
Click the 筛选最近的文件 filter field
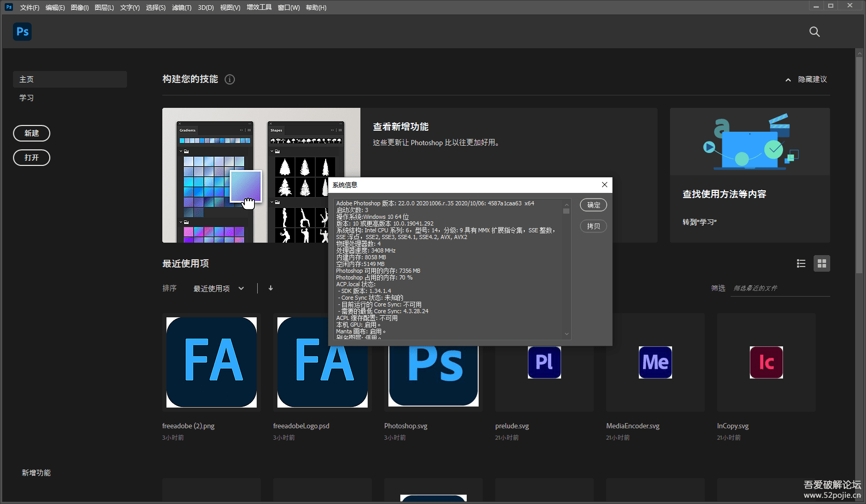tap(781, 288)
